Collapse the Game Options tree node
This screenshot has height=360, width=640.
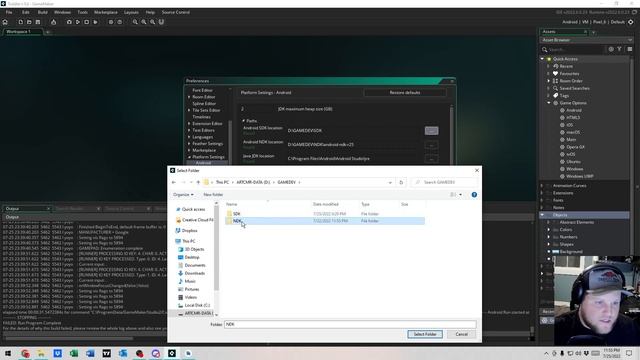549,103
